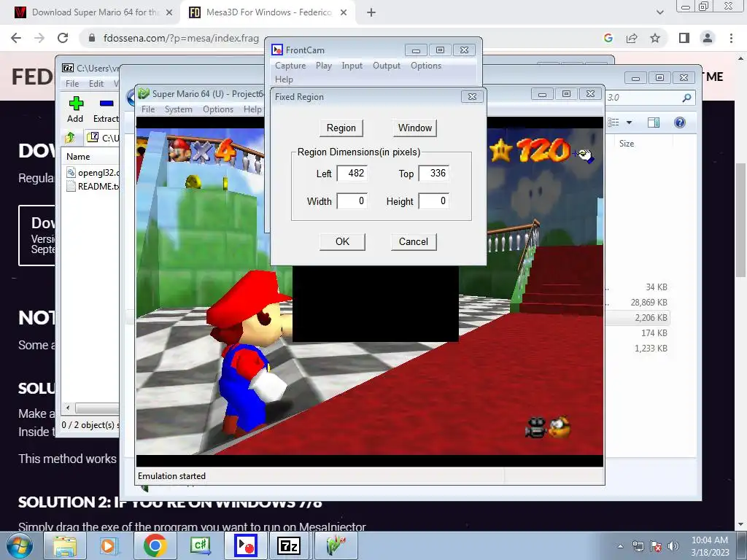Open Windows Start menu
747x560 pixels.
click(x=20, y=545)
